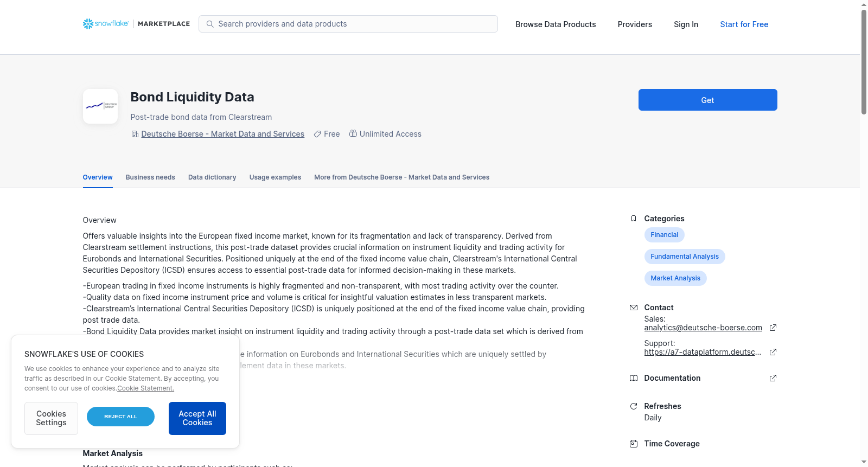This screenshot has height=467, width=868.
Task: Open Browse Data Products menu
Action: pos(556,24)
